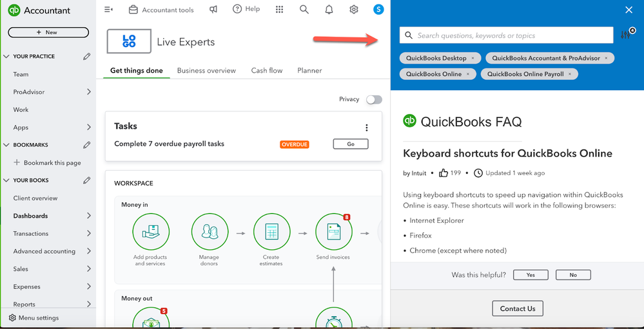644x329 pixels.
Task: Open the Tasks three-dot options menu
Action: [367, 127]
